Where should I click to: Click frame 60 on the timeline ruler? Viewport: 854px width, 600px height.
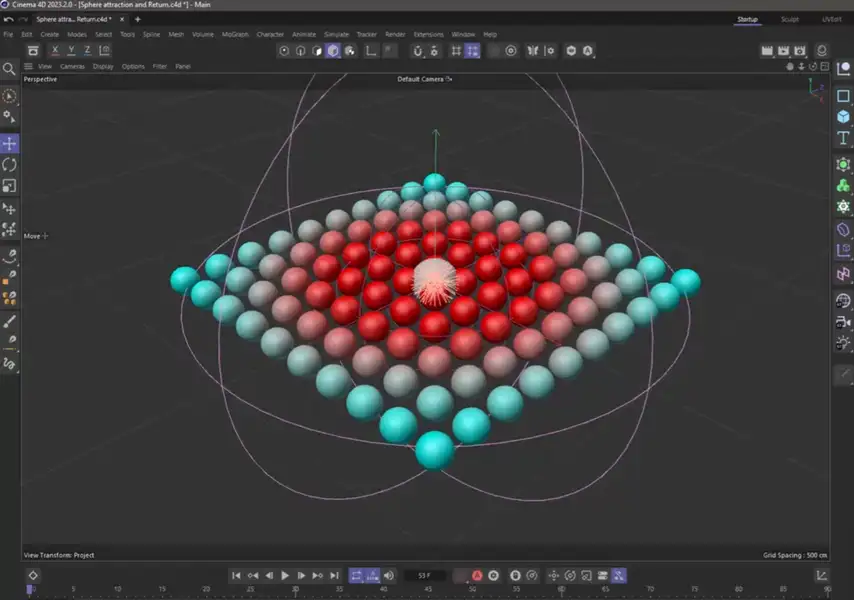(x=562, y=589)
